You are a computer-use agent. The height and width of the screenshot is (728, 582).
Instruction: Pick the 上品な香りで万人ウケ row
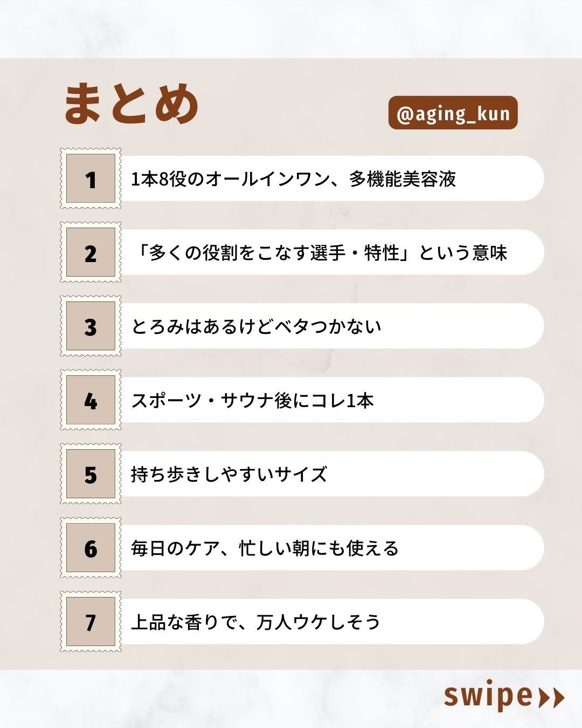click(x=255, y=622)
